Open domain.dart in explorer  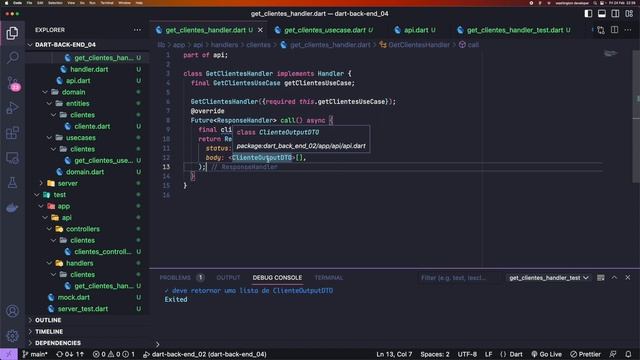[x=84, y=172]
